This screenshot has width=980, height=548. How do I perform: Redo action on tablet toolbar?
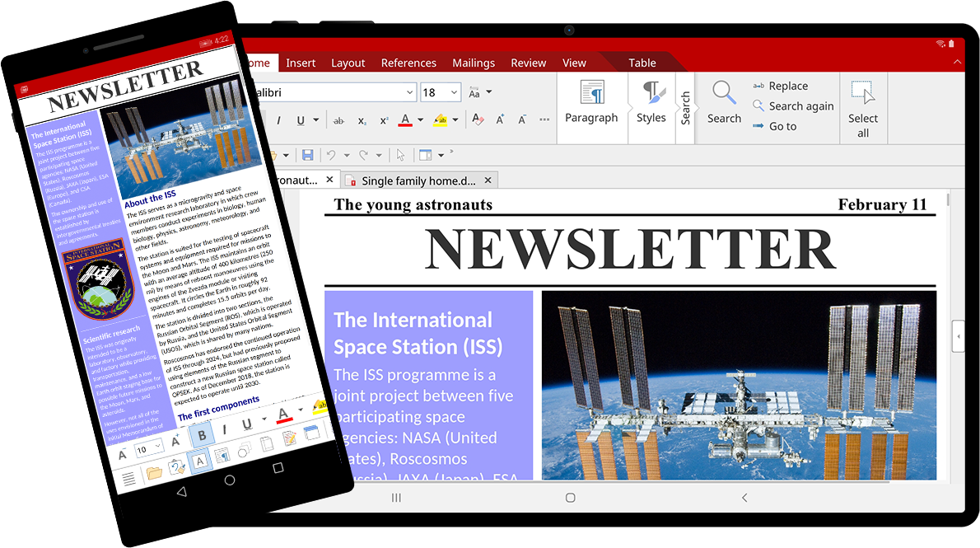(363, 155)
